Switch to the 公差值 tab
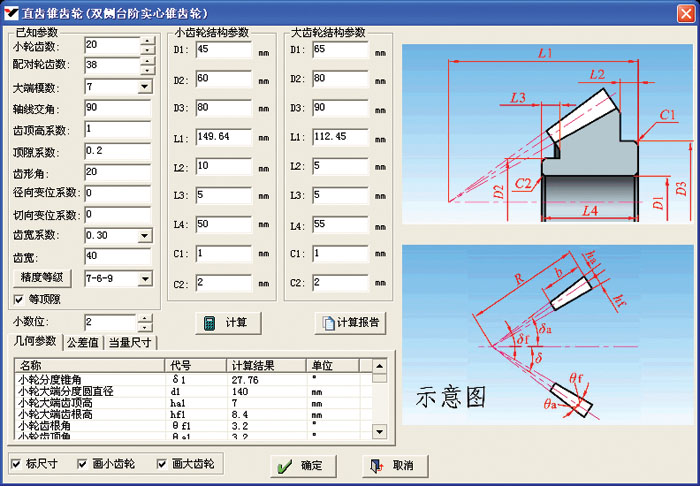 (x=82, y=343)
